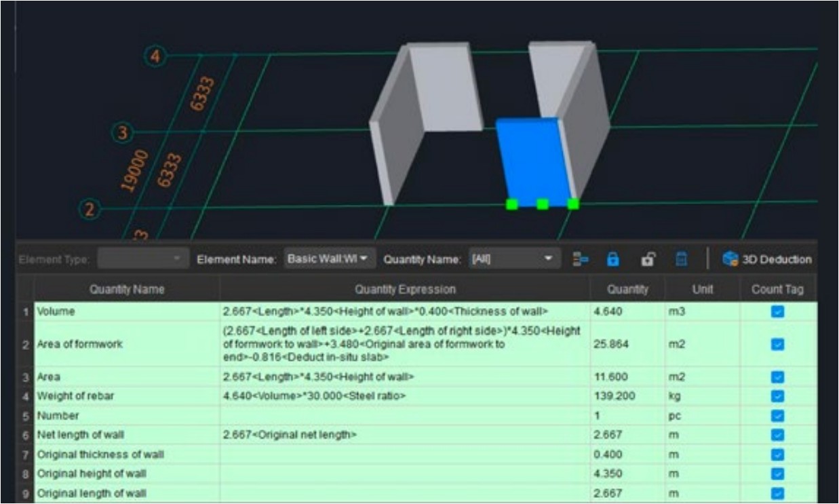
Task: Disable Count Tag for Net length of wall
Action: [778, 434]
